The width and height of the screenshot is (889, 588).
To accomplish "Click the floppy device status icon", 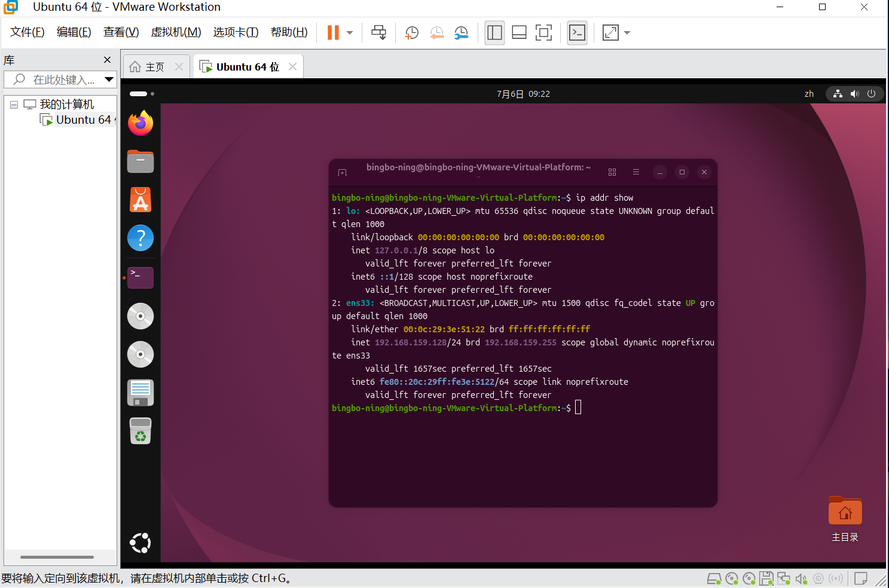I will click(766, 578).
